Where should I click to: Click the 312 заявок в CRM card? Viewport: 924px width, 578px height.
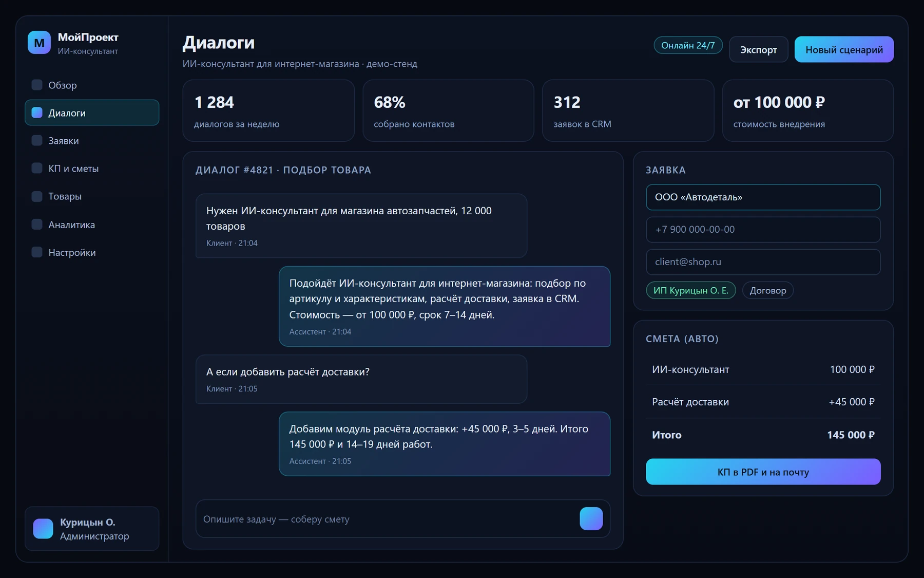coord(628,110)
